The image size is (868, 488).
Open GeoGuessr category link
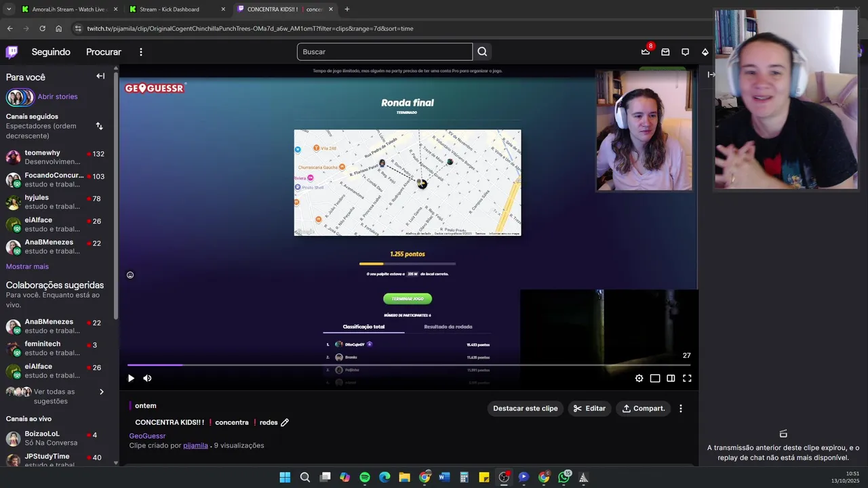(x=147, y=436)
